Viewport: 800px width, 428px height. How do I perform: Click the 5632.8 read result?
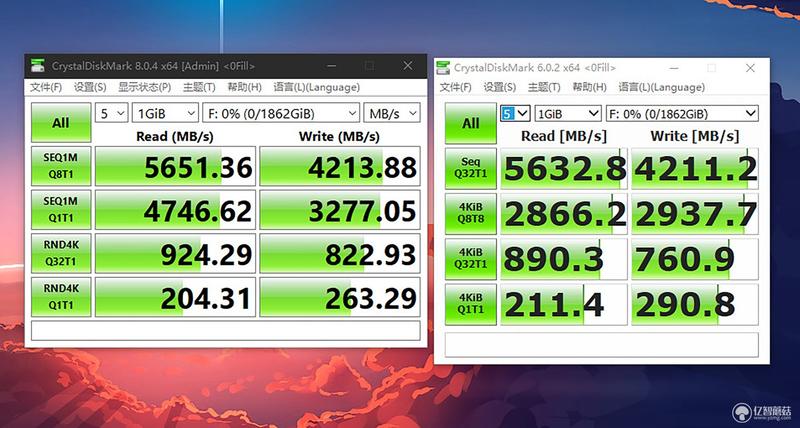(x=563, y=168)
